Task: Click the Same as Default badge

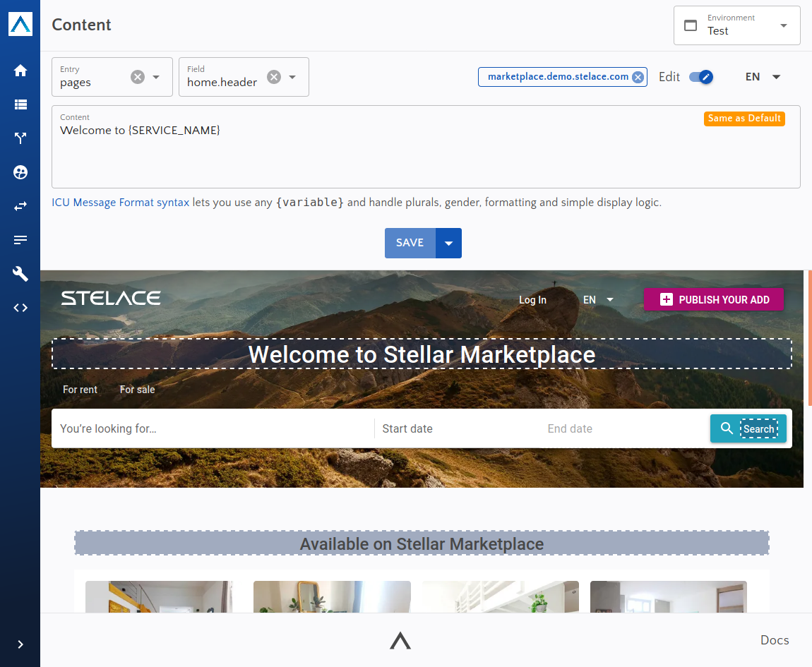Action: 744,119
